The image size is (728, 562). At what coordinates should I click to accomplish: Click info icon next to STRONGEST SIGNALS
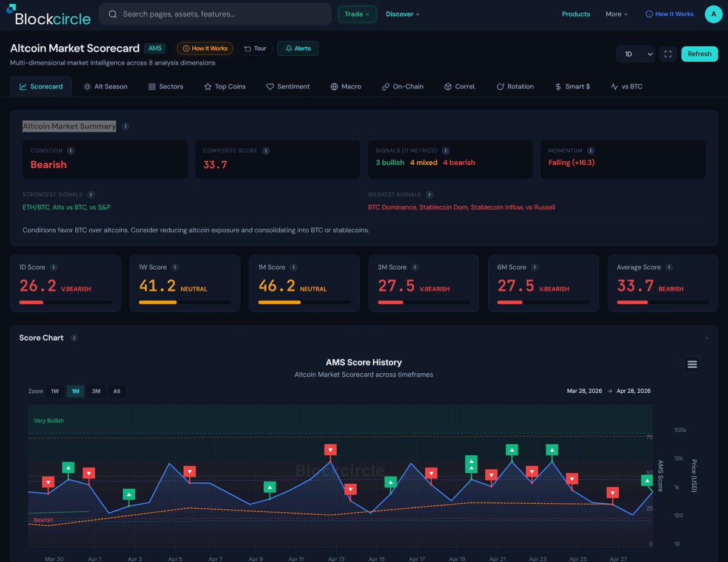click(x=91, y=195)
